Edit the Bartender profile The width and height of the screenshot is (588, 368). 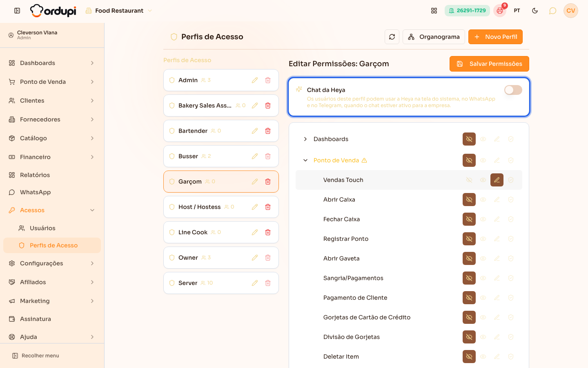pos(255,131)
